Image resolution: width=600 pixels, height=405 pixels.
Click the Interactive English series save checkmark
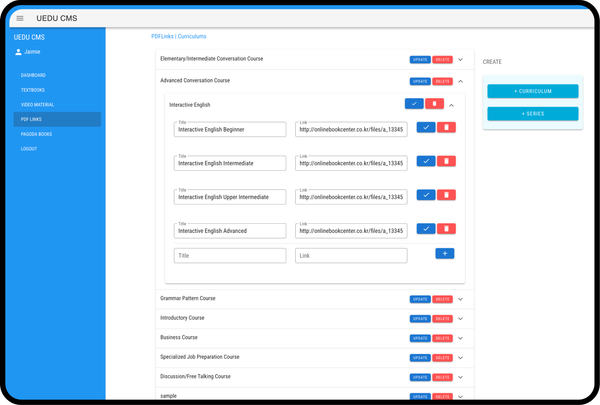(414, 104)
